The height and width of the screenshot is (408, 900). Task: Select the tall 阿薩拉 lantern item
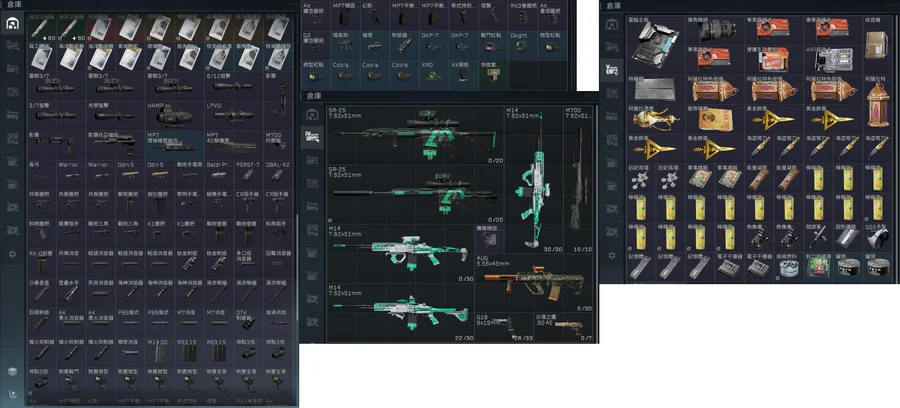pyautogui.click(x=878, y=104)
